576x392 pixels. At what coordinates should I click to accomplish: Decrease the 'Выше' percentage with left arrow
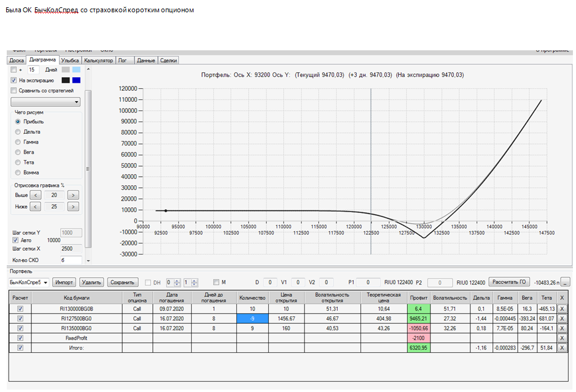pos(35,195)
